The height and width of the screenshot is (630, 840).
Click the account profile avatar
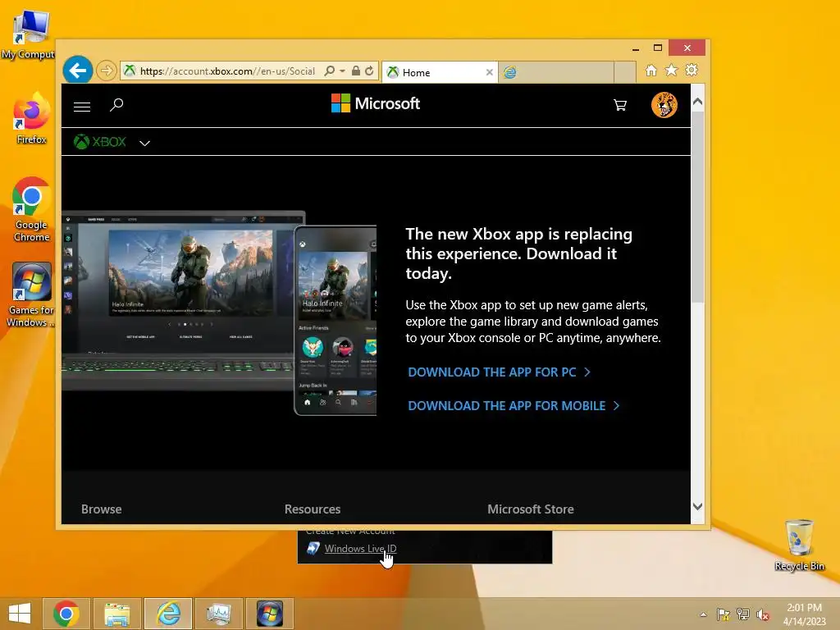tap(664, 104)
